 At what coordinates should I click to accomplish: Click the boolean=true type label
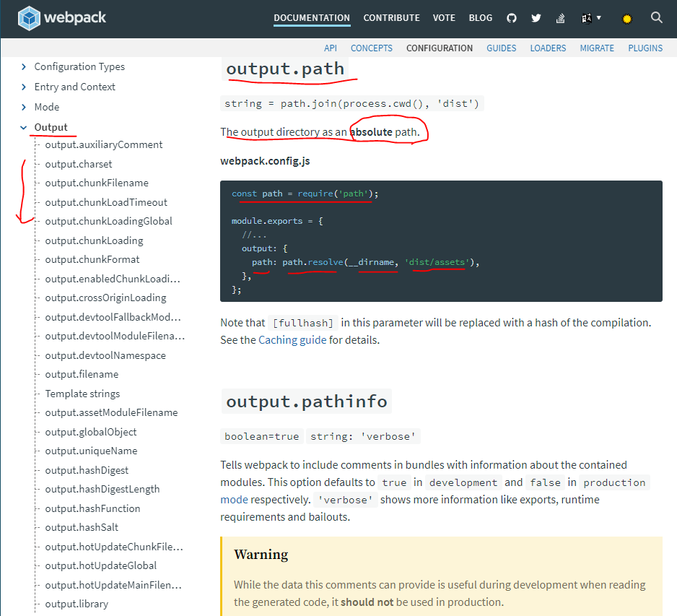262,436
